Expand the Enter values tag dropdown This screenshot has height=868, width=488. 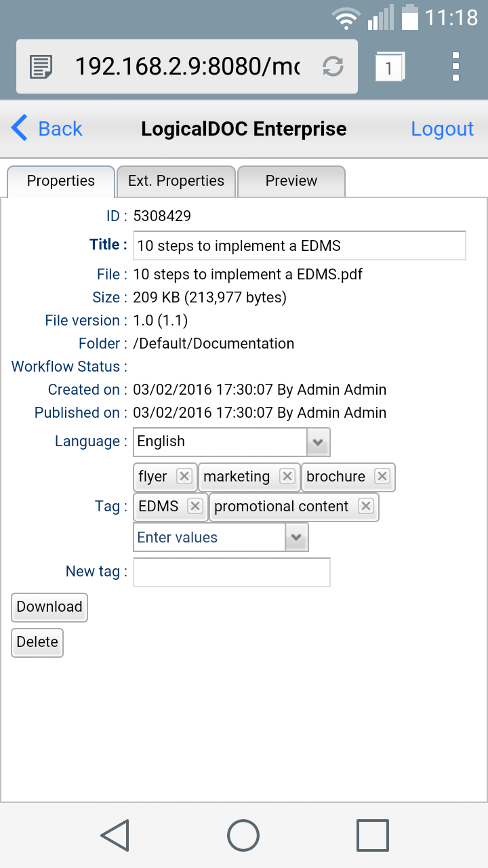297,537
